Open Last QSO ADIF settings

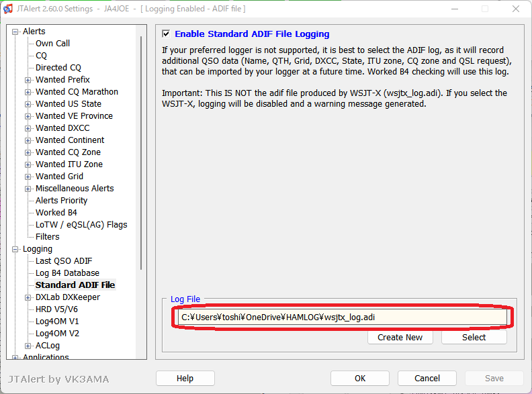(x=64, y=261)
